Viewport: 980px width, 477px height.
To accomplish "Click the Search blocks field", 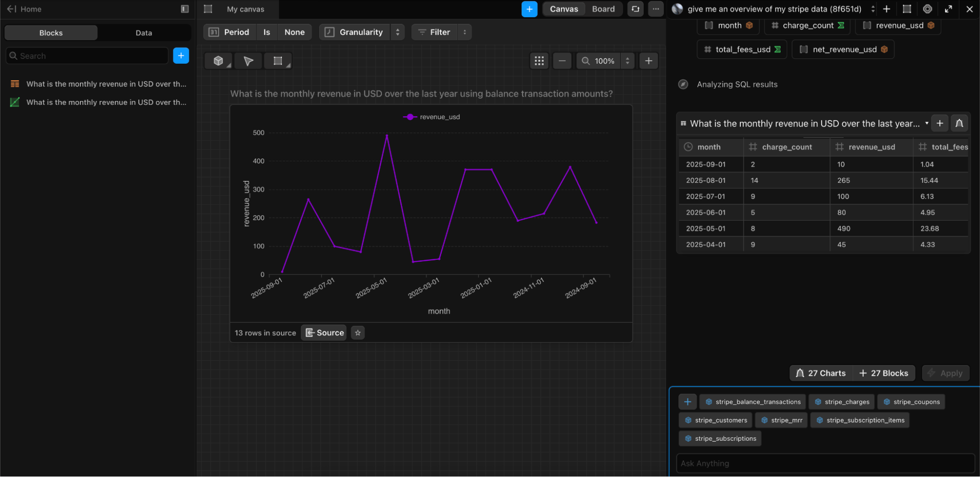I will tap(87, 56).
